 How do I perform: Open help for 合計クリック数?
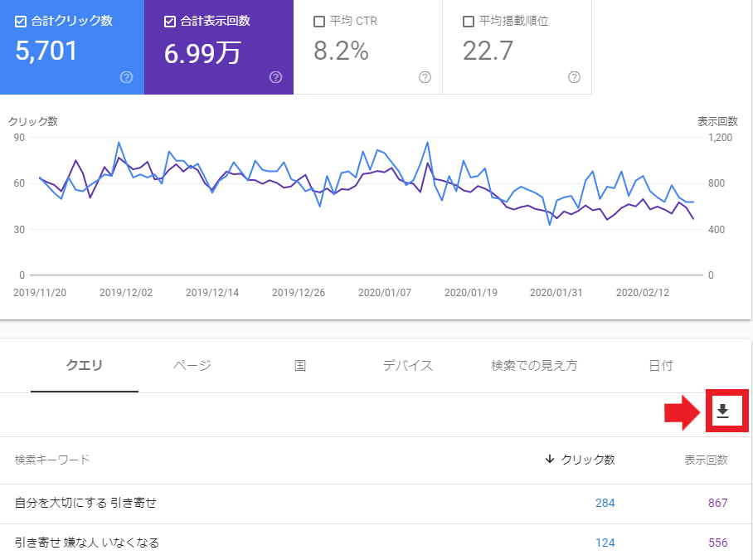(x=126, y=77)
